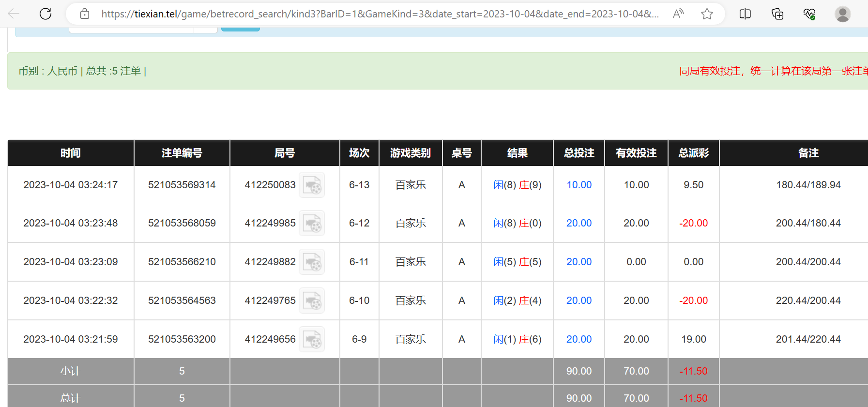This screenshot has width=868, height=407.
Task: Open the browser profile avatar
Action: point(842,14)
